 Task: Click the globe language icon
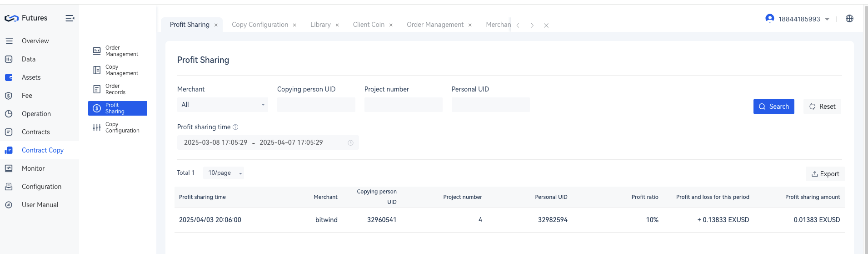(849, 19)
